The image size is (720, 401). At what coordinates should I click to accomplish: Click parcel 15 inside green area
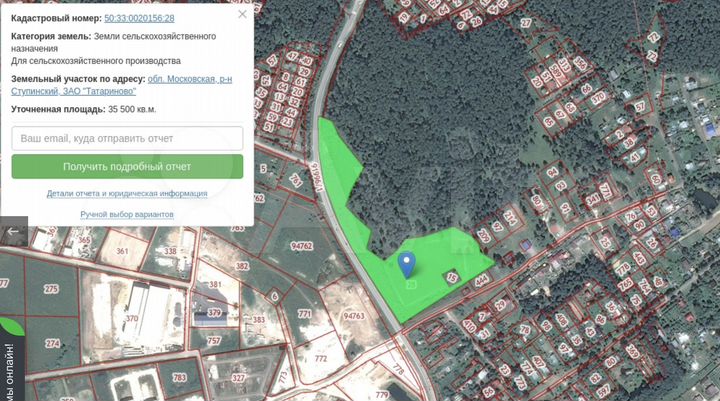pyautogui.click(x=451, y=277)
